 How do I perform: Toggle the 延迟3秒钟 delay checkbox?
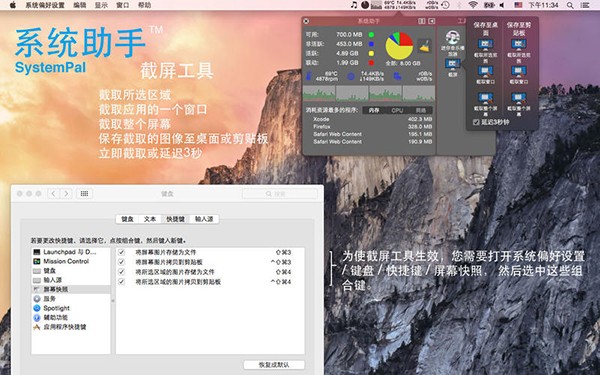[476, 122]
